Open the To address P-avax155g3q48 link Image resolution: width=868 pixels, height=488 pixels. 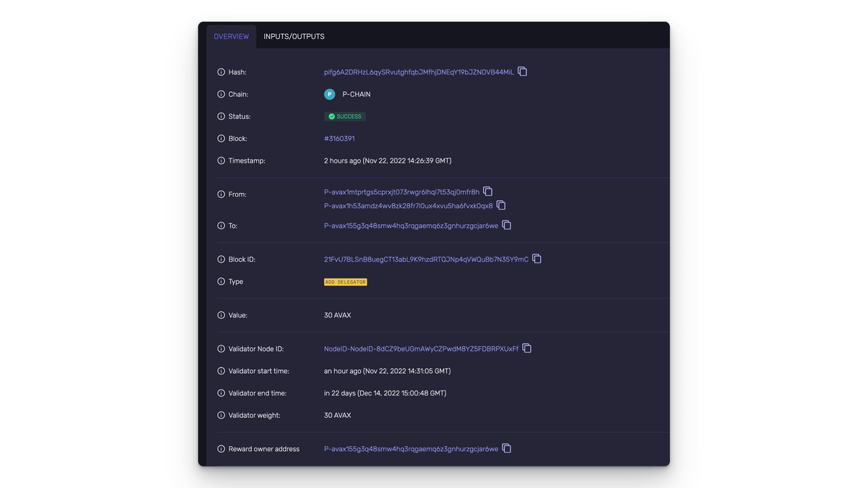pyautogui.click(x=410, y=226)
